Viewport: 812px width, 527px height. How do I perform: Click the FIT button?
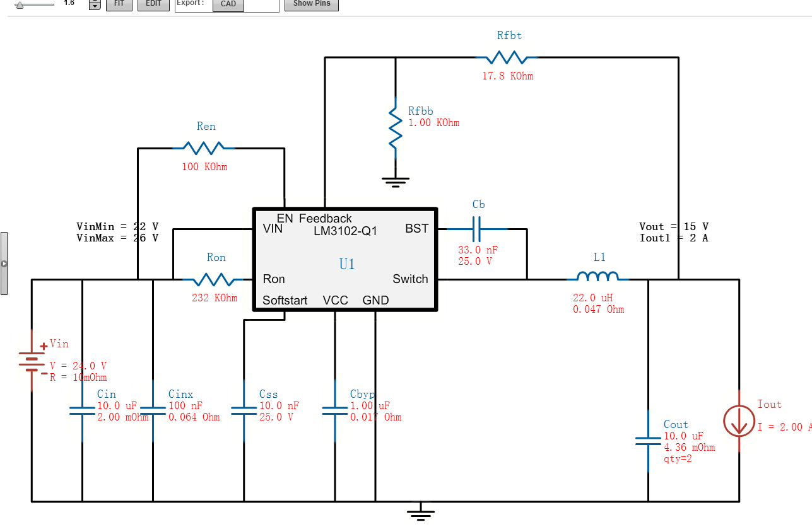(119, 4)
